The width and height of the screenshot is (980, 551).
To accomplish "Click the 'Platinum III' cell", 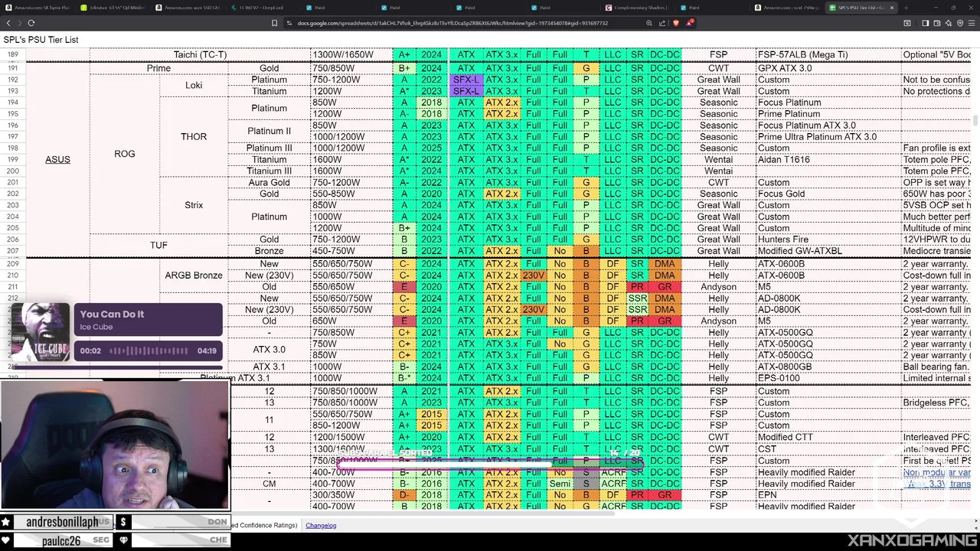I will 269,148.
